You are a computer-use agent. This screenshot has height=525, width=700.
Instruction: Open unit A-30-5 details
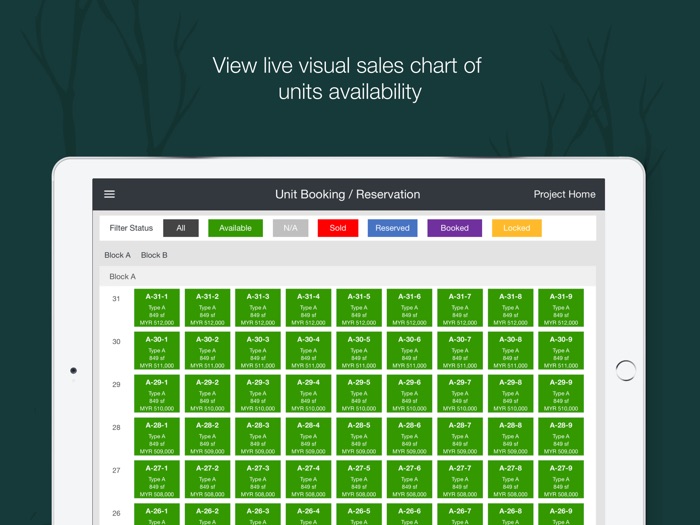click(x=359, y=351)
